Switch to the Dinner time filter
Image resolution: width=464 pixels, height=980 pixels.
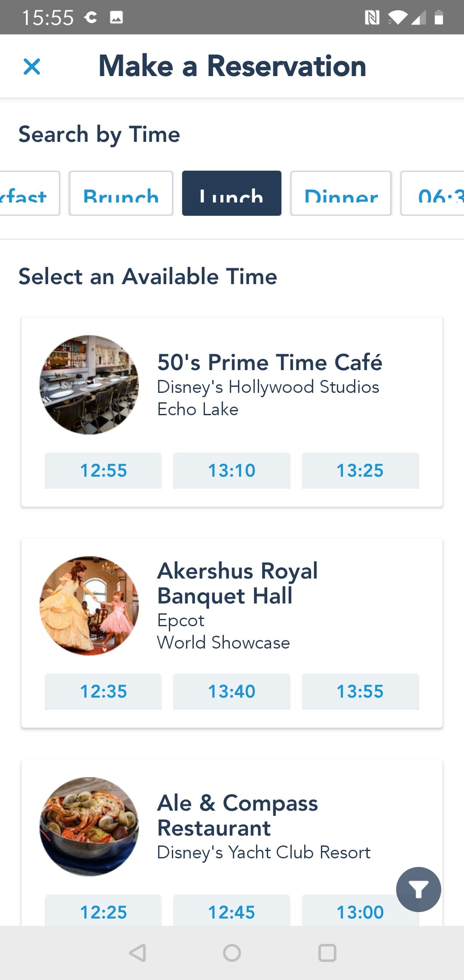pos(341,193)
